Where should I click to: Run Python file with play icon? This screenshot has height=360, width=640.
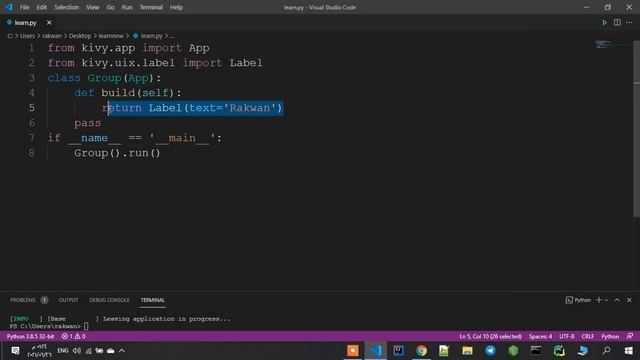coord(604,23)
